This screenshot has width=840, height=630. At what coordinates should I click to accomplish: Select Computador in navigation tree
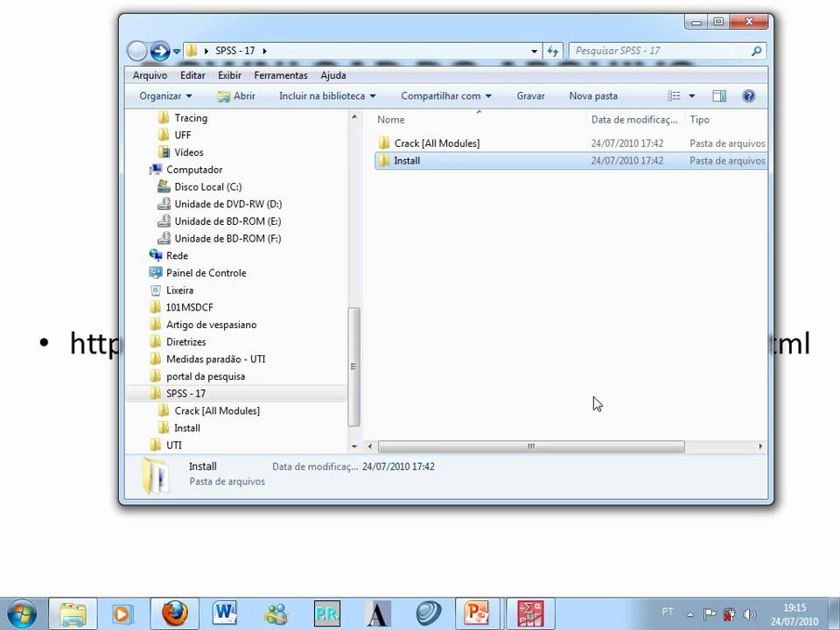[185, 170]
